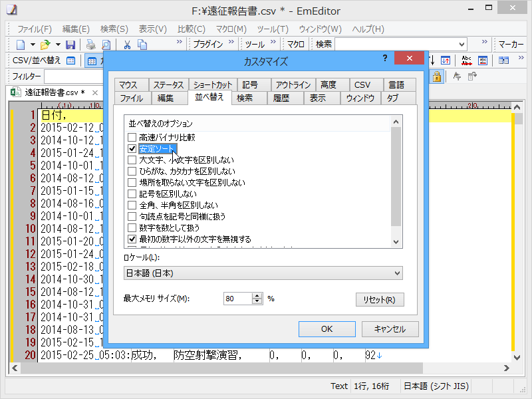The height and width of the screenshot is (399, 532).
Task: Open the ファイル(F) menu
Action: coord(35,29)
